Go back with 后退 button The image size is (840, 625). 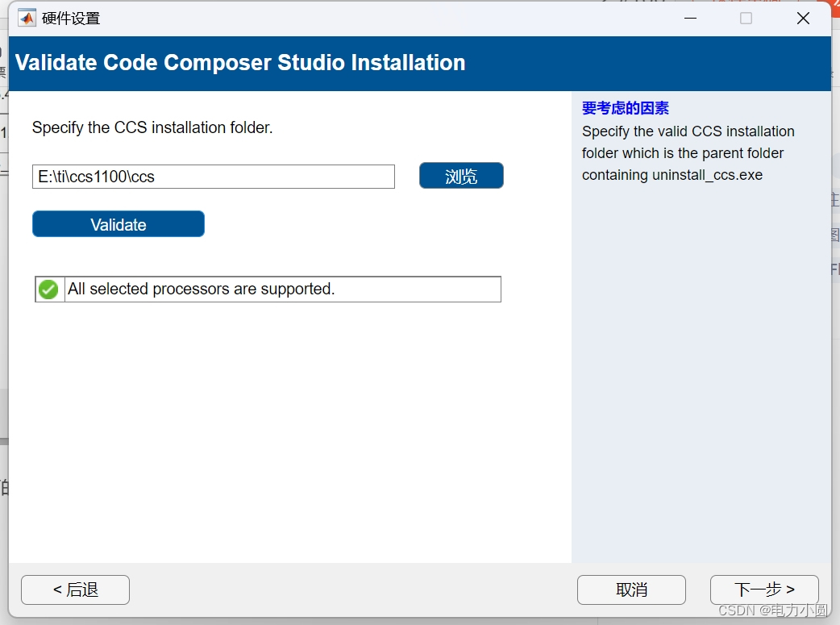pos(76,590)
